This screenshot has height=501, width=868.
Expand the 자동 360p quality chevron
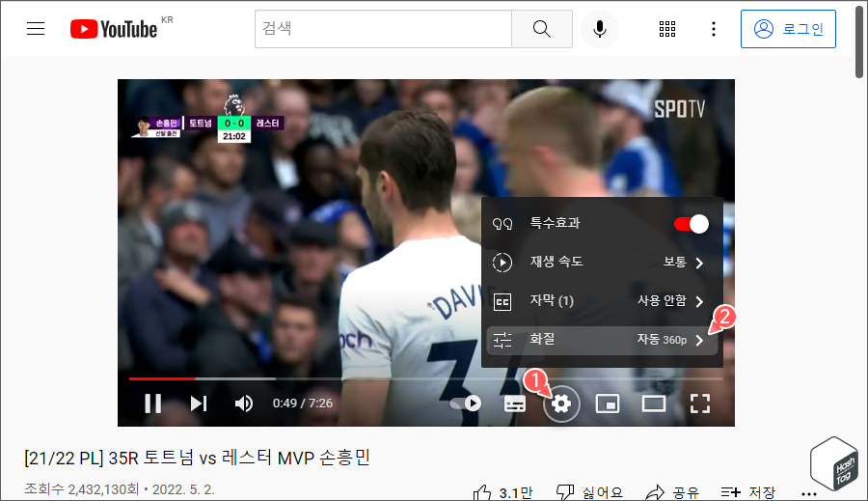click(x=700, y=341)
